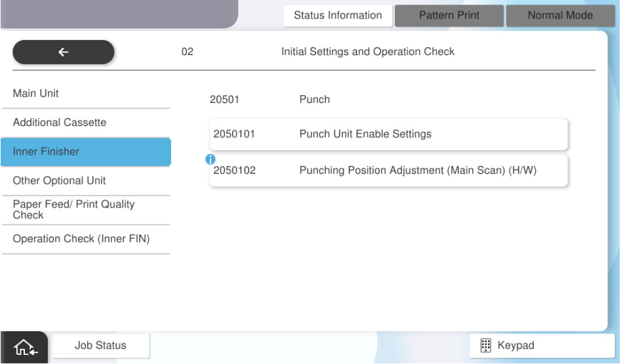The height and width of the screenshot is (364, 623).
Task: Go back using the left arrow button
Action: 63,52
